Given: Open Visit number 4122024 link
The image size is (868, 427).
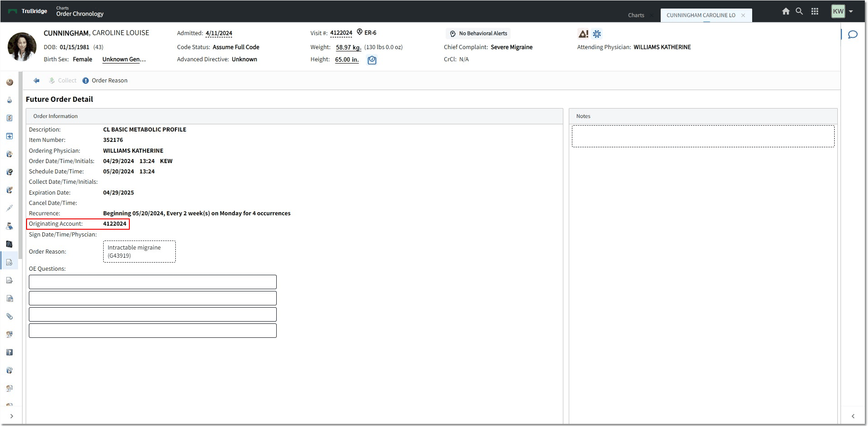Looking at the screenshot, I should click(341, 33).
